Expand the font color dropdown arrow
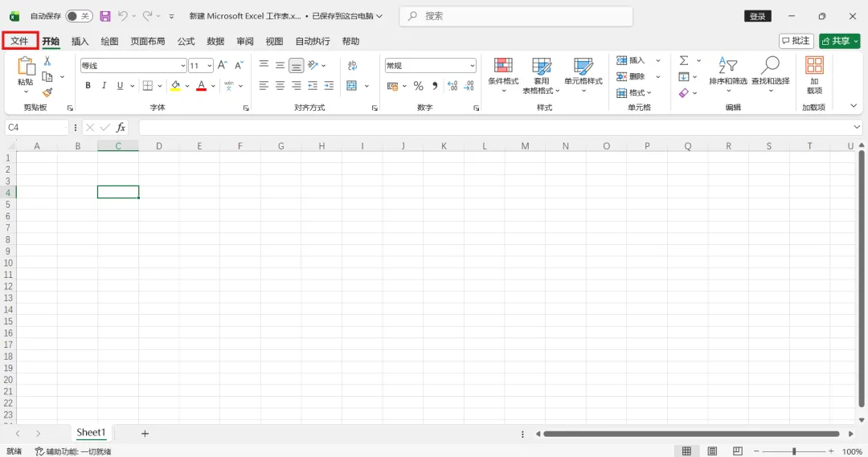The image size is (868, 457). 213,86
